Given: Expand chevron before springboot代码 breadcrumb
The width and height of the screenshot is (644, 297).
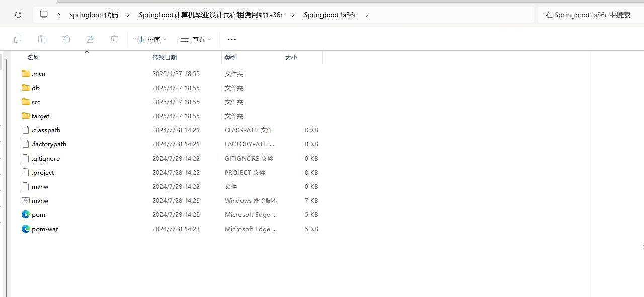Looking at the screenshot, I should (x=59, y=15).
